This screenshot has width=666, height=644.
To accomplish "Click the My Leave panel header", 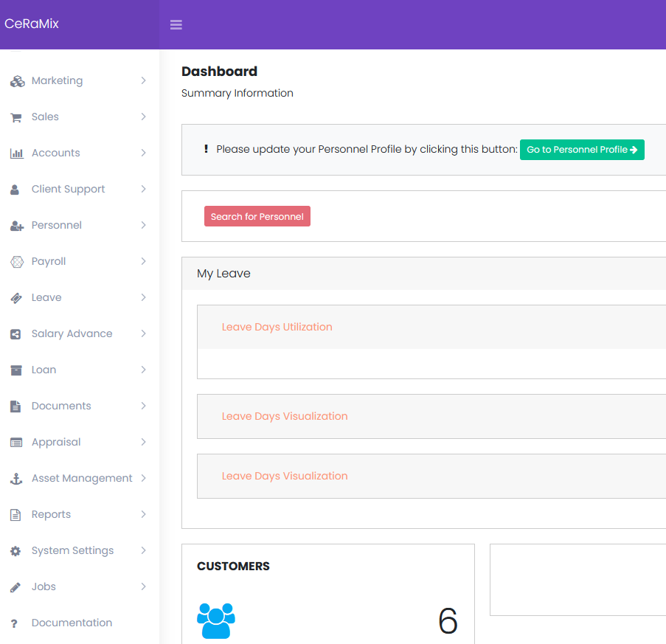I will click(x=424, y=274).
